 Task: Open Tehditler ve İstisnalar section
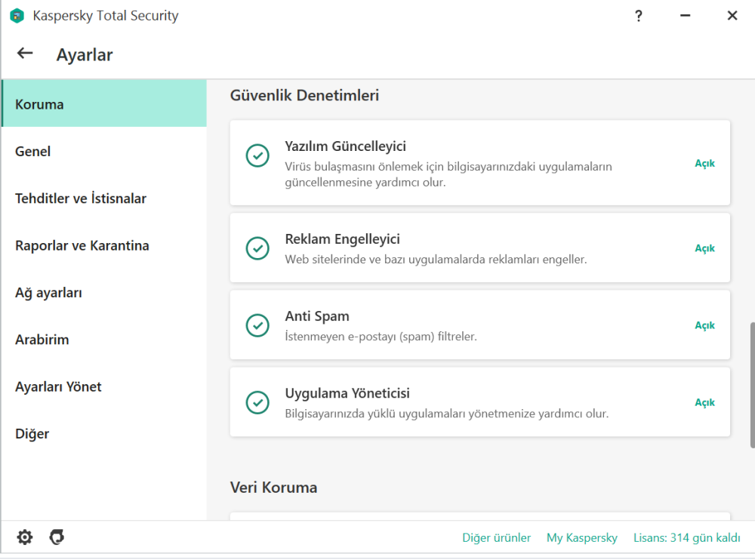(104, 198)
